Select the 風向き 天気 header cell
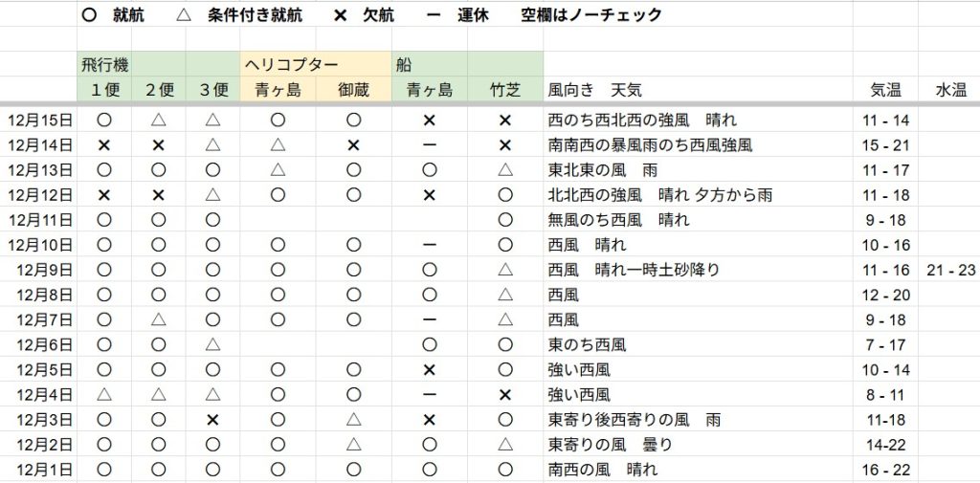Screen dimensions: 980x483 point(594,90)
